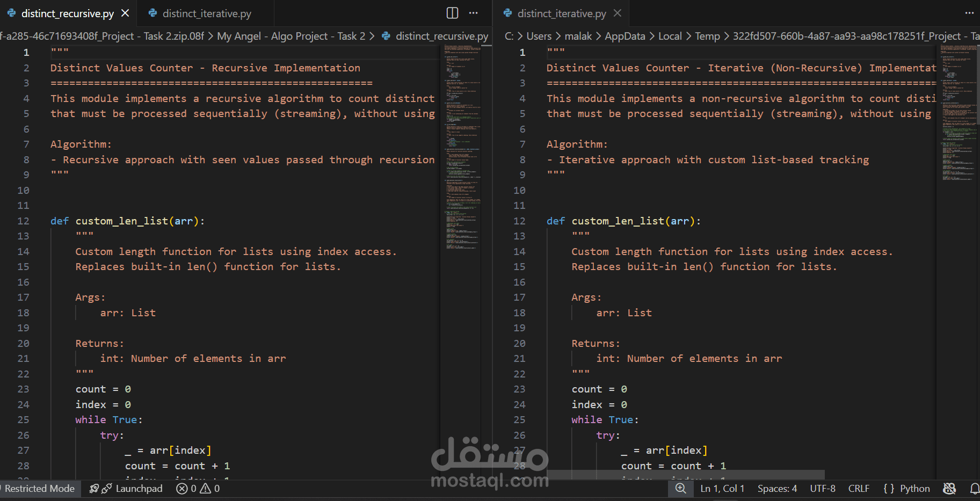Viewport: 980px width, 501px height.
Task: Open the Copilot status icon in status bar
Action: [x=949, y=488]
